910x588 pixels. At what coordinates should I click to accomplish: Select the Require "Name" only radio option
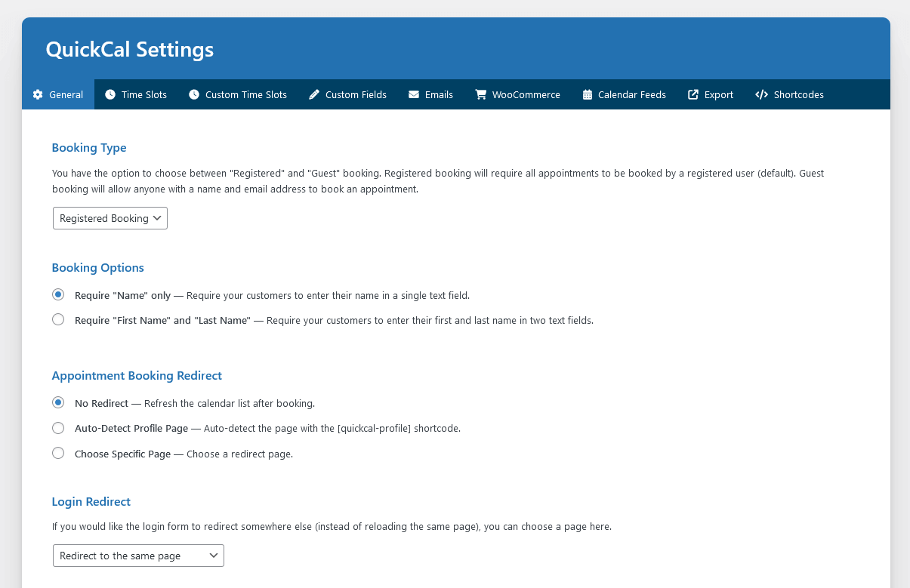(58, 294)
